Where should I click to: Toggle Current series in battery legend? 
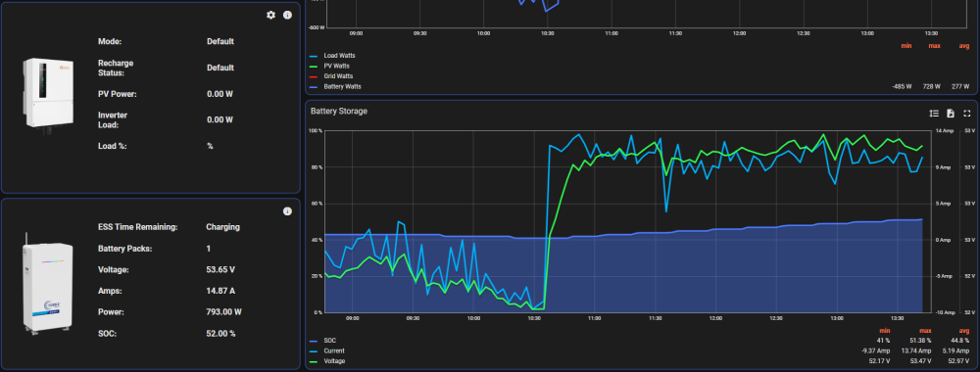click(334, 350)
